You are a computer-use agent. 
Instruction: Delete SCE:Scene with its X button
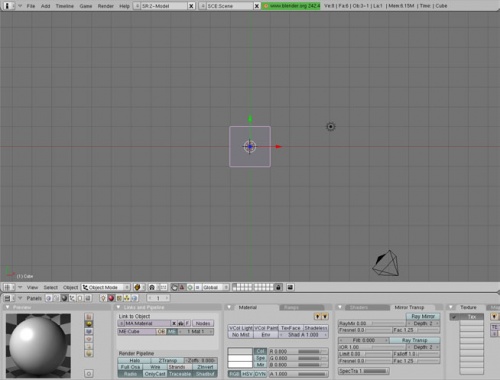[257, 6]
